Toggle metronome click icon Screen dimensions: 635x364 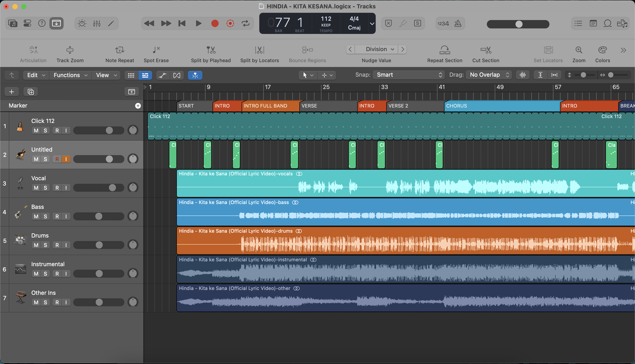point(458,24)
